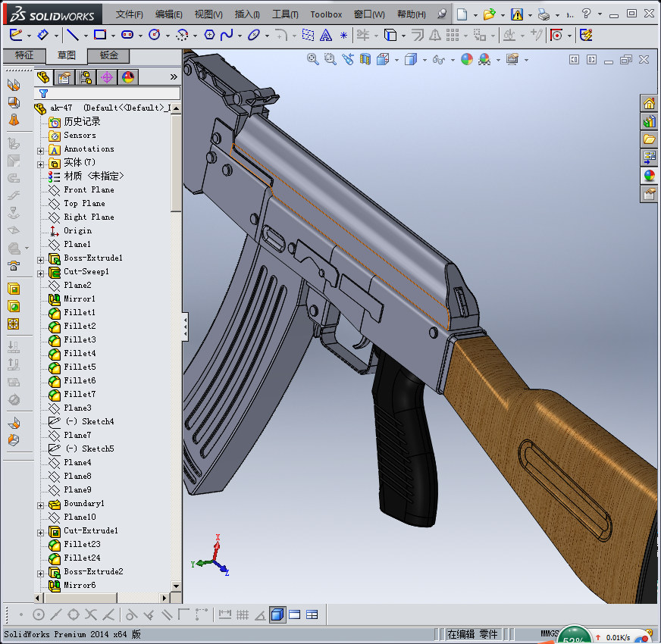Select the Sketch Text tool

(326, 35)
